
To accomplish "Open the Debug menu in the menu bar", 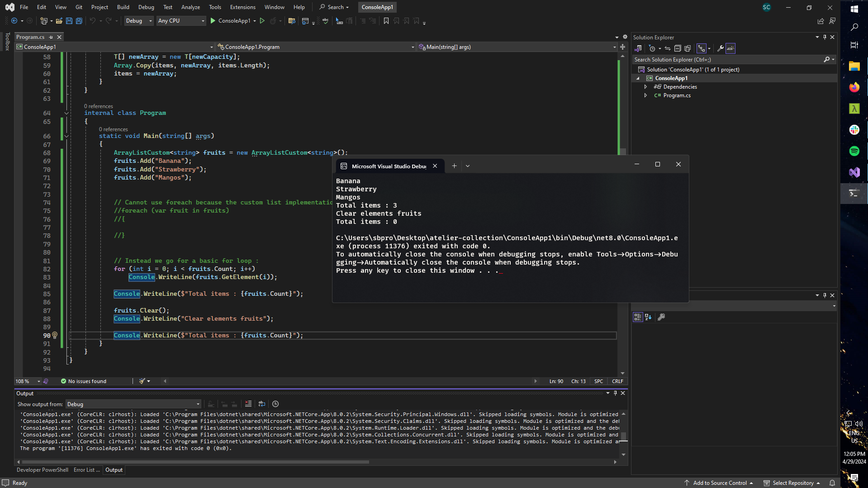I will [x=146, y=7].
